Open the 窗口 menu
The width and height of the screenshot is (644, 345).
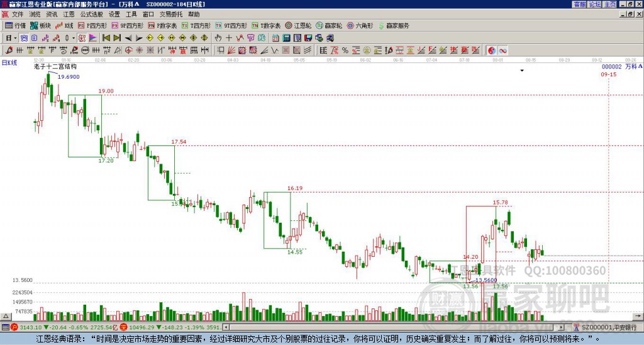pos(148,14)
